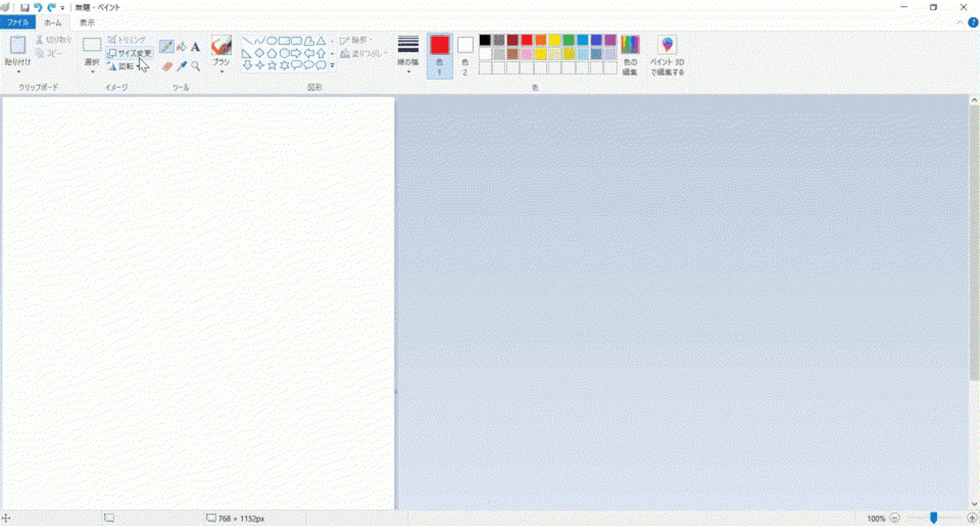Click the zoom in plus button

click(x=972, y=518)
